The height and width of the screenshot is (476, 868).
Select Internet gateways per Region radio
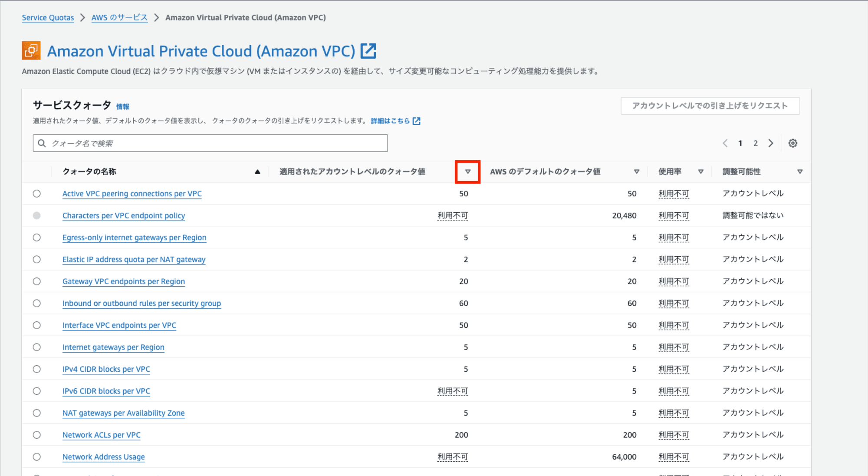point(37,347)
